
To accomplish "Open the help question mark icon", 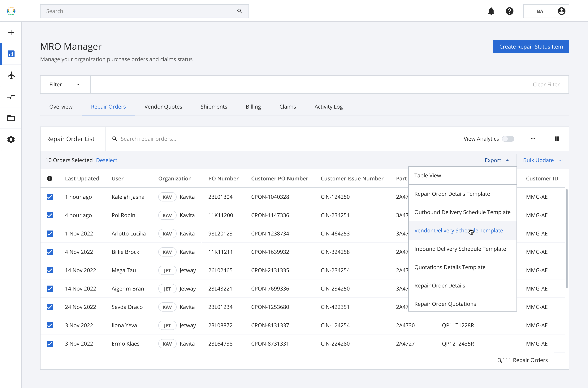I will 510,11.
